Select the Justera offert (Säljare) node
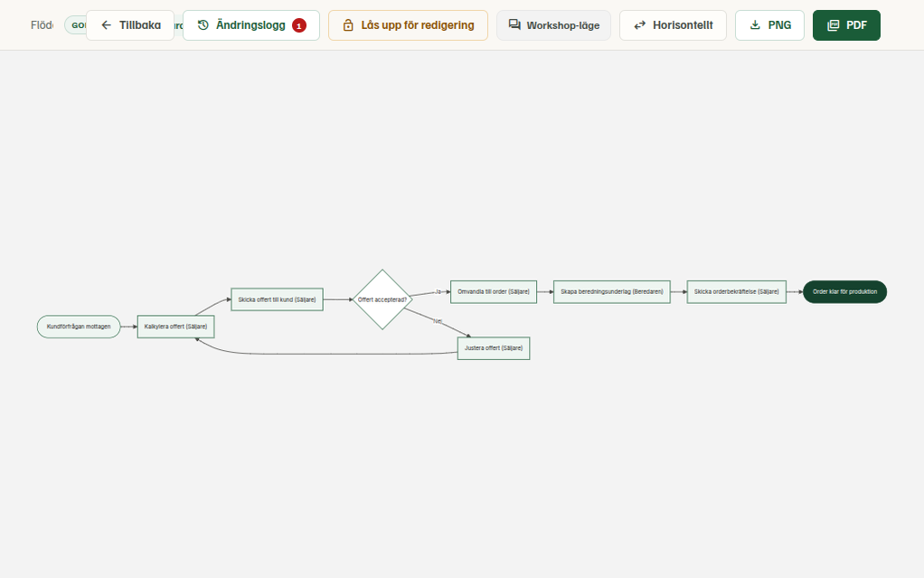 494,348
